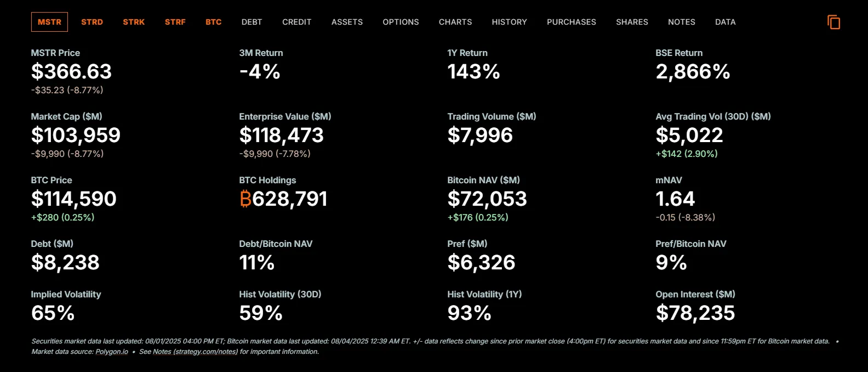
Task: View the CHARTS tab
Action: [455, 22]
